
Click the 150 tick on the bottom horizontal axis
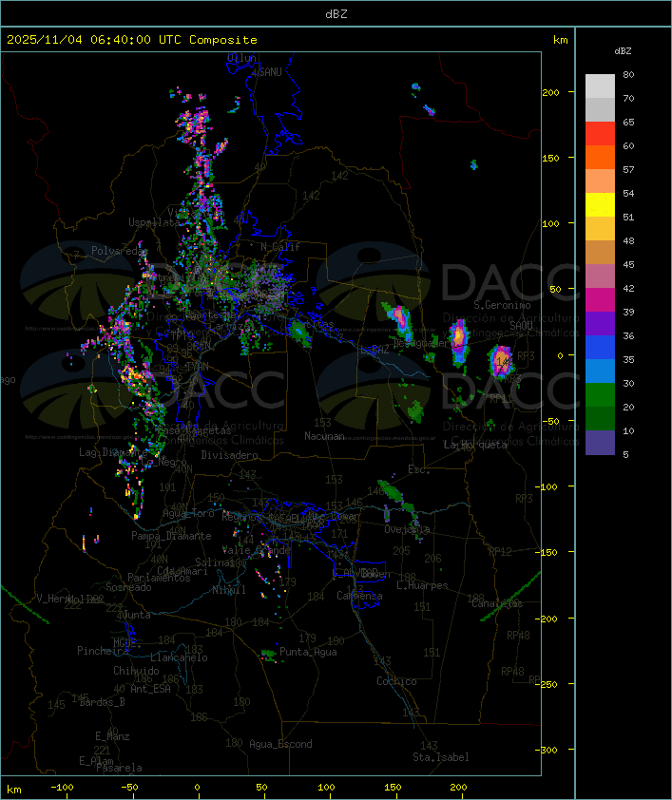tap(393, 788)
